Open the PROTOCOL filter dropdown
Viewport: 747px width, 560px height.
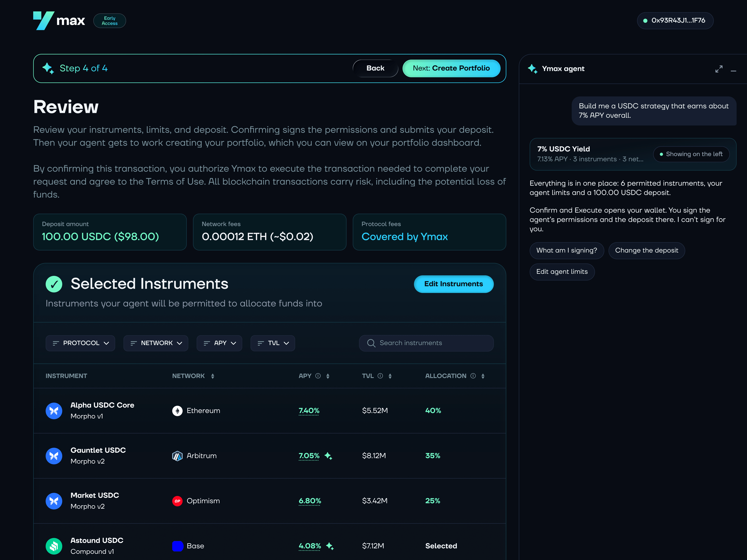pyautogui.click(x=80, y=343)
